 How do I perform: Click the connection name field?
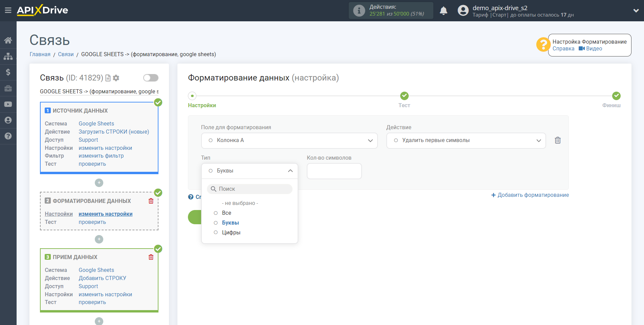[x=99, y=91]
